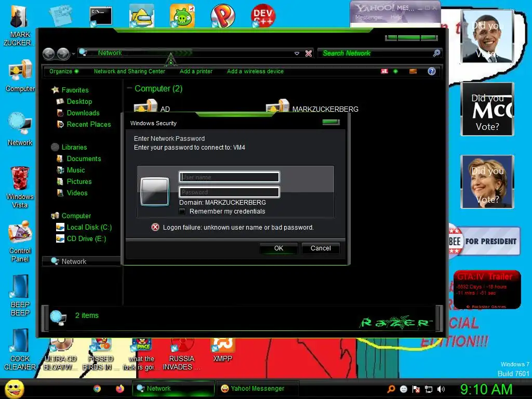
Task: Open the COCK CLEANER desktop shortcut
Action: tap(20, 349)
